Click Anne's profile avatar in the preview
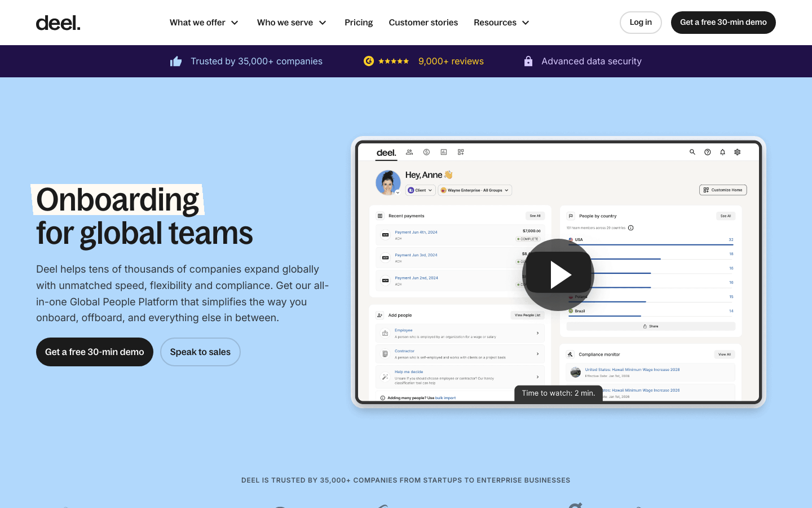Viewport: 812px width, 508px height. tap(388, 182)
